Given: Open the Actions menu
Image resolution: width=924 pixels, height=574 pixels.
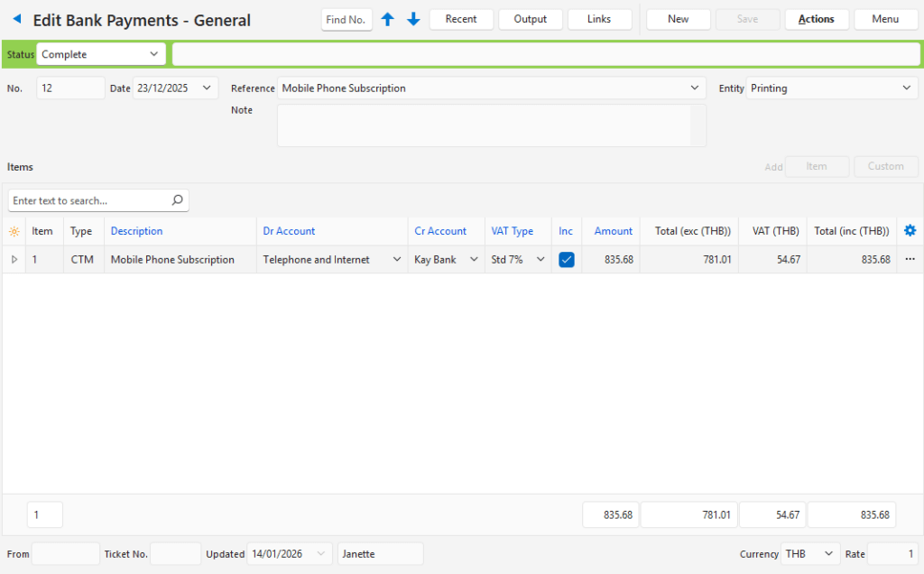Looking at the screenshot, I should point(816,18).
